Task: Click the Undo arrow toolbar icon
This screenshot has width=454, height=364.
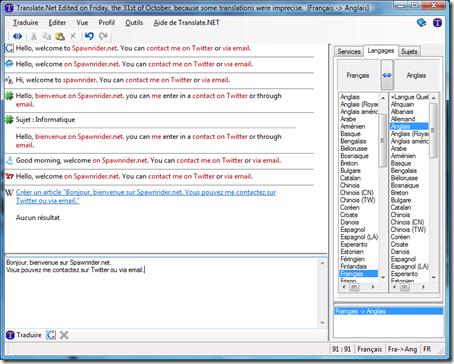Action: point(89,36)
